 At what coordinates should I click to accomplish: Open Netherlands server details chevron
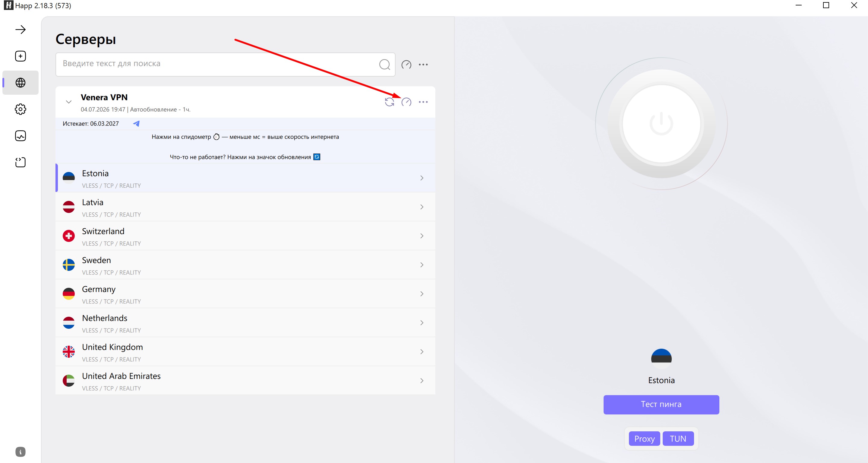pos(421,323)
